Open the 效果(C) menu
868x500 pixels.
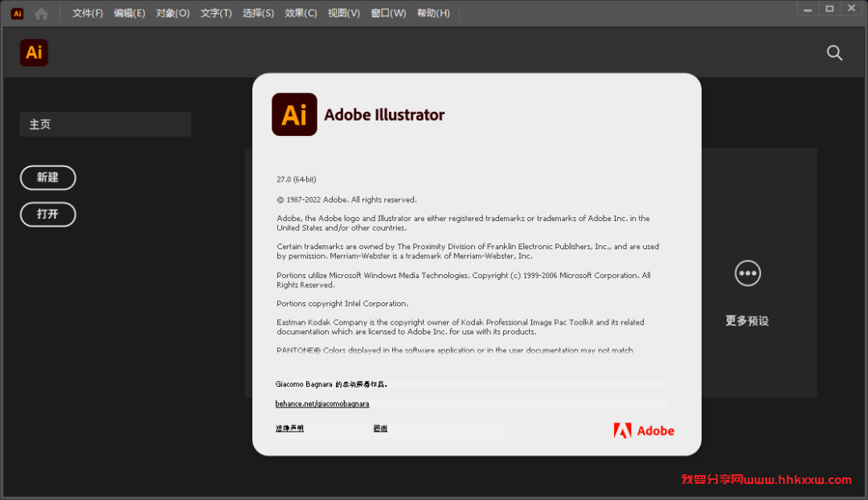pyautogui.click(x=301, y=14)
